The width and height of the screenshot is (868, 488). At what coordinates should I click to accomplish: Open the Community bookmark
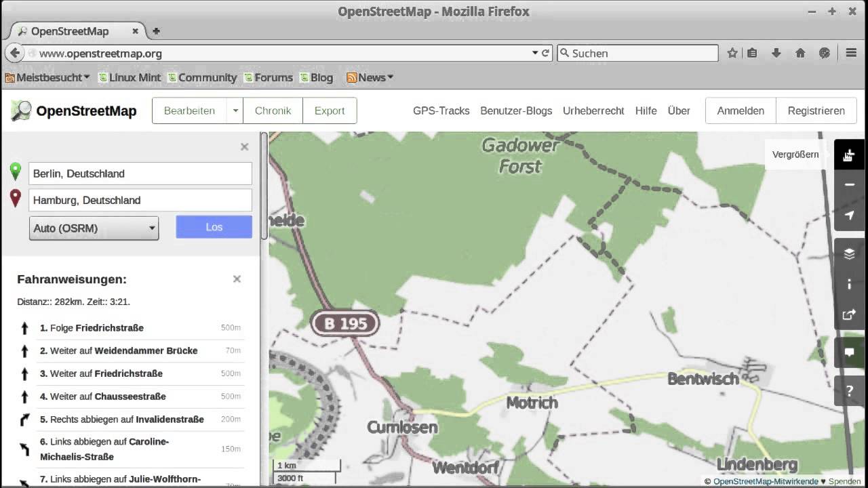point(202,77)
